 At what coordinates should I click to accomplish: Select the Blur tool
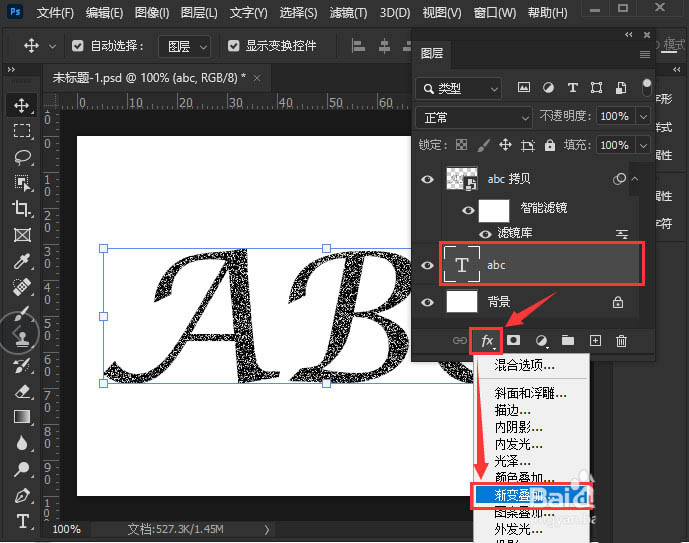click(x=22, y=443)
